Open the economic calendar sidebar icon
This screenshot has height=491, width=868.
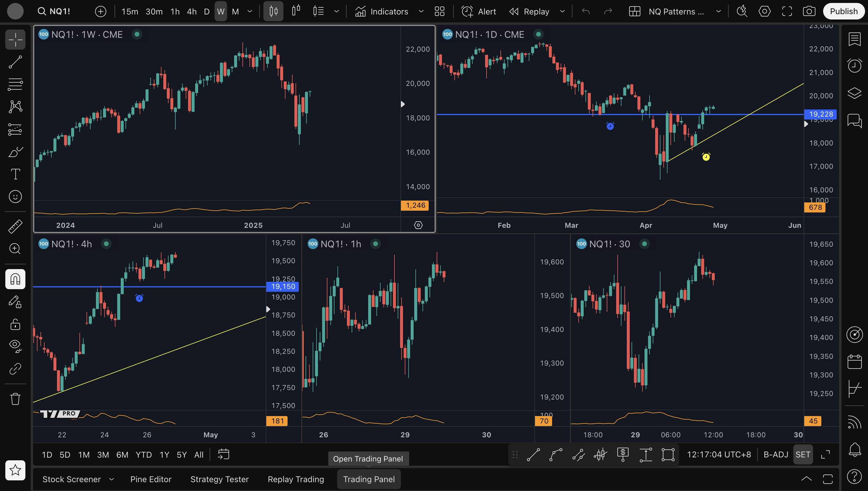click(x=854, y=362)
